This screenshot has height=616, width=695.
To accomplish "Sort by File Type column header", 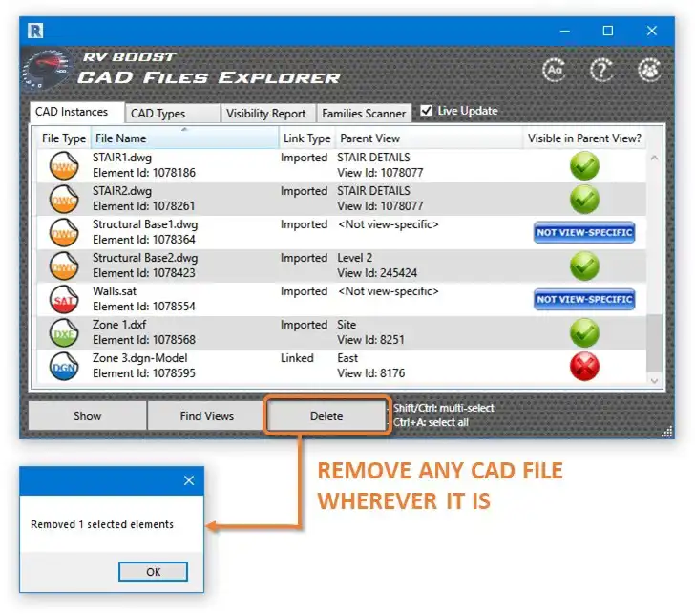I will (64, 138).
